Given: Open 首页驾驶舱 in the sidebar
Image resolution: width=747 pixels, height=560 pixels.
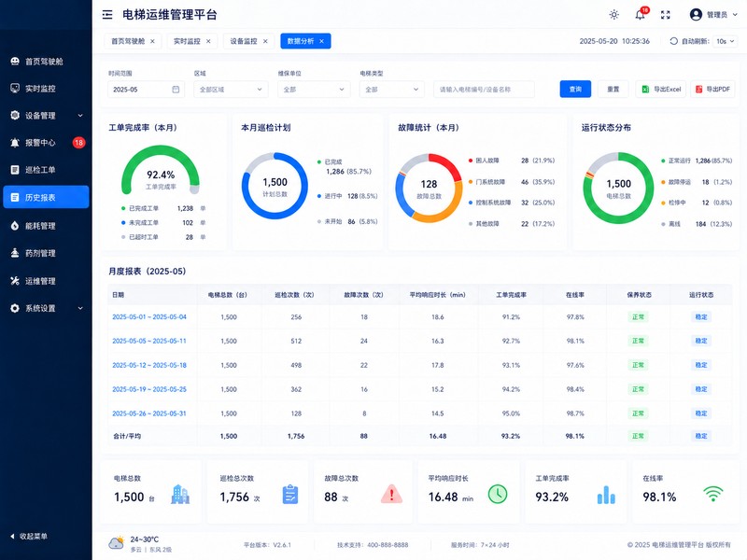Looking at the screenshot, I should click(44, 62).
